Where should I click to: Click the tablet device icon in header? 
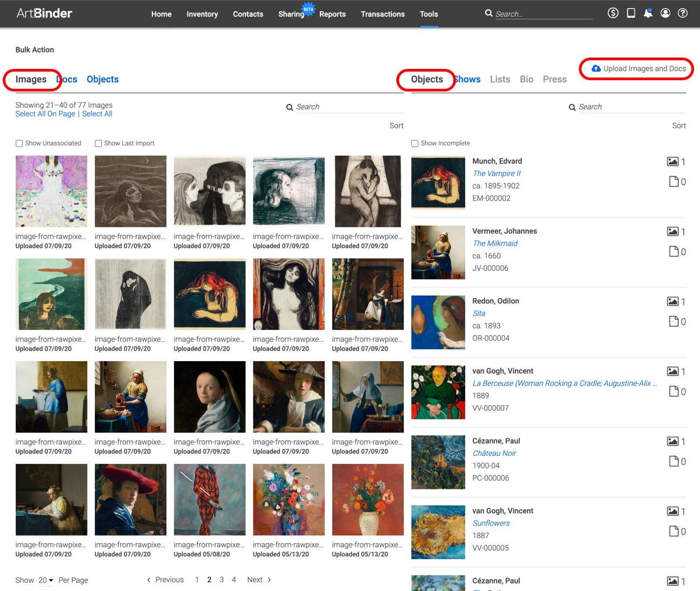pyautogui.click(x=631, y=13)
